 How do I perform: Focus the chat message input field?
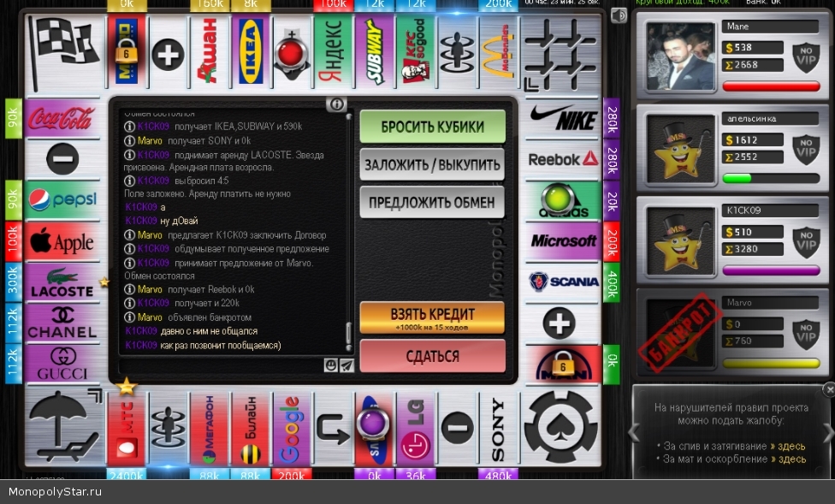pos(222,365)
